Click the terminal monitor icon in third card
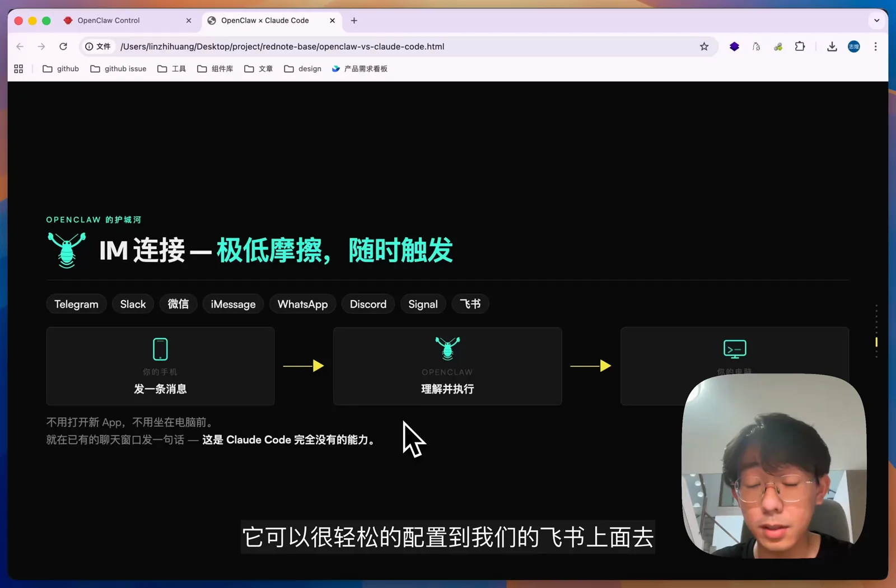The height and width of the screenshot is (588, 896). click(x=735, y=349)
